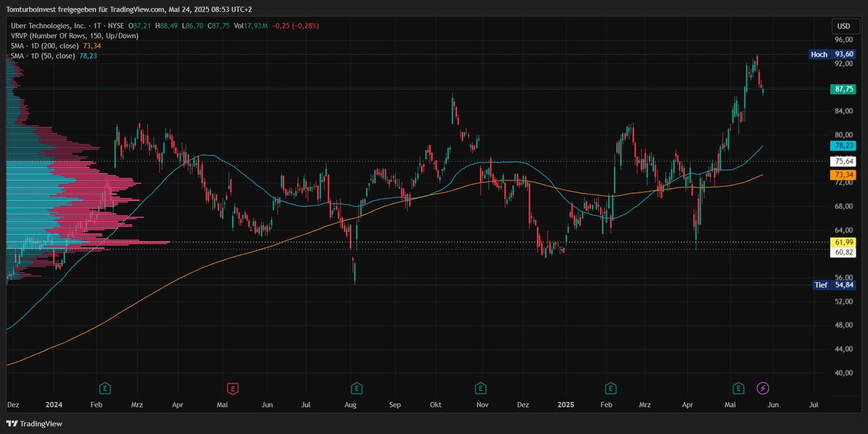This screenshot has width=868, height=434.
Task: Click the Nov label on time axis
Action: click(x=482, y=405)
